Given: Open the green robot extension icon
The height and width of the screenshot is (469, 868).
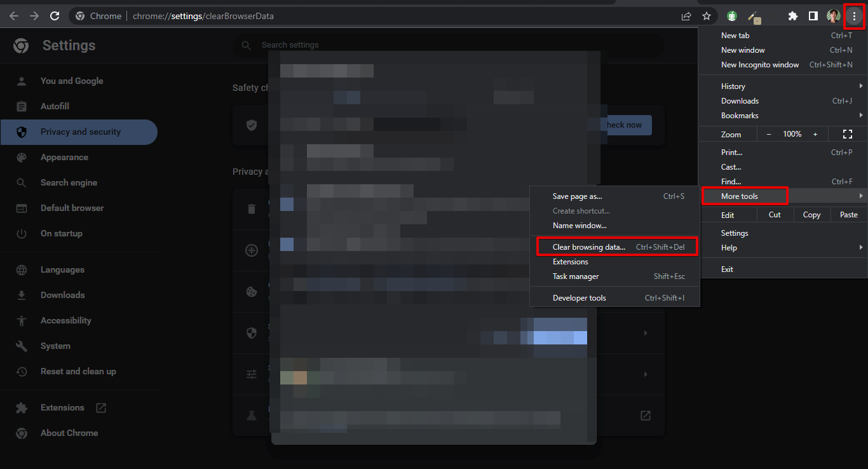Looking at the screenshot, I should (x=732, y=16).
